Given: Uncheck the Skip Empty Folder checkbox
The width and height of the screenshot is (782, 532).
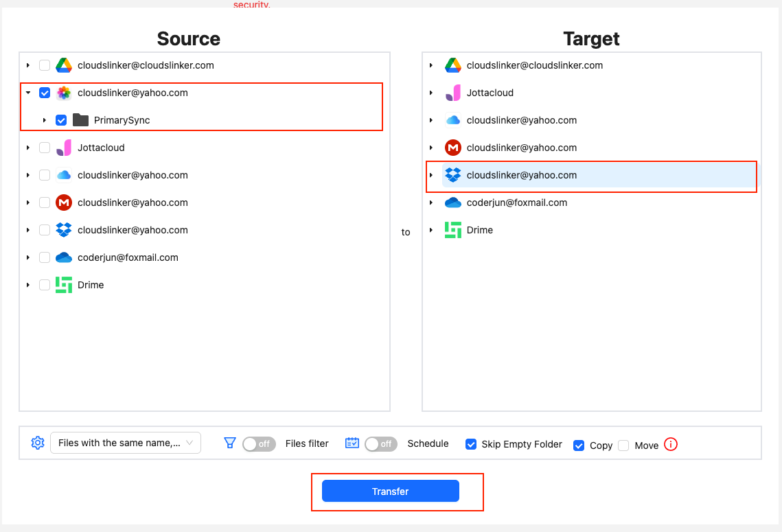Looking at the screenshot, I should (471, 444).
